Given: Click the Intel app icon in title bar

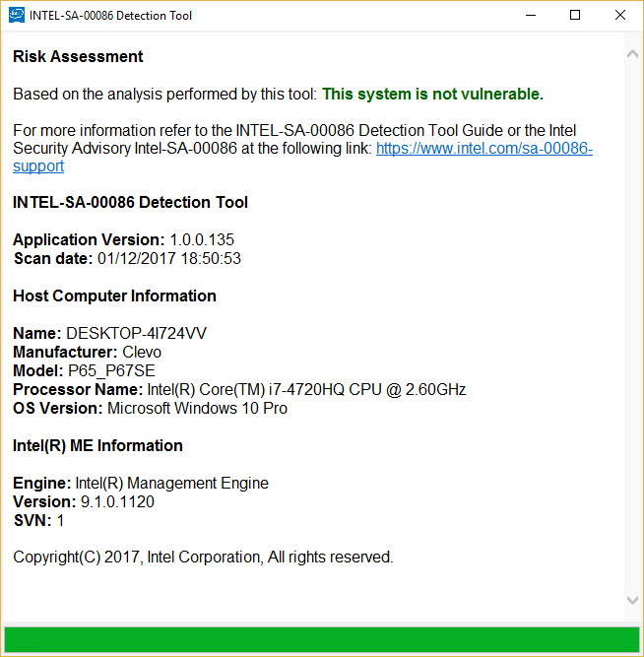Looking at the screenshot, I should point(17,15).
